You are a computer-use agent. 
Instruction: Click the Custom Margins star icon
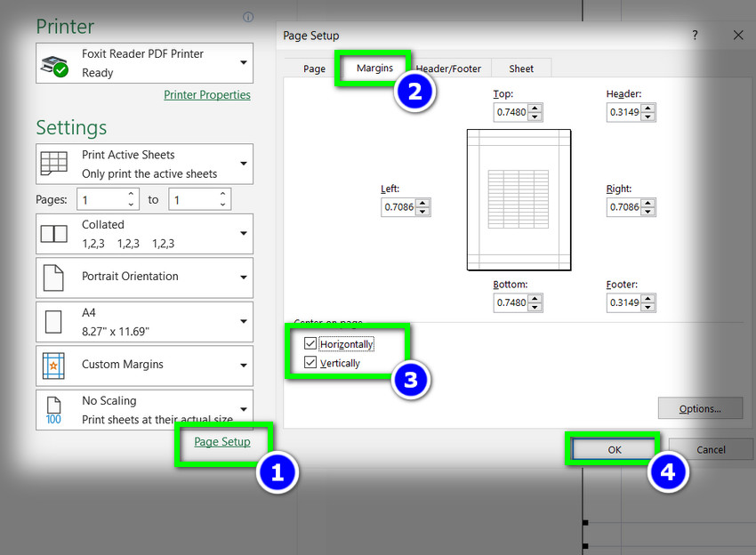coord(54,365)
